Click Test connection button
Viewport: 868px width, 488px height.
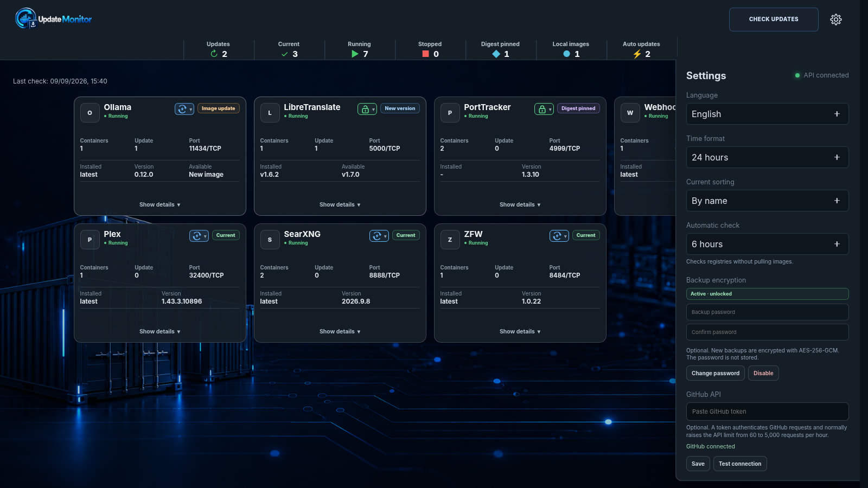(740, 464)
